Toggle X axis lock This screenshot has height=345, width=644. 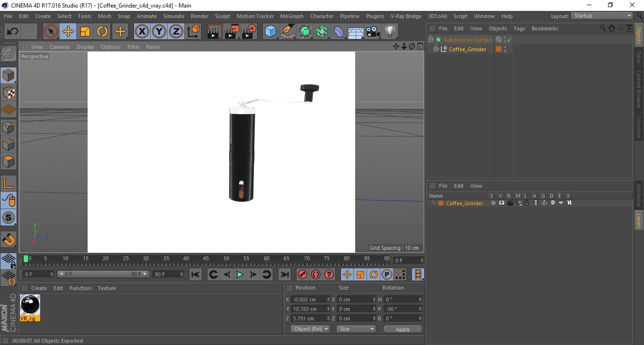click(x=142, y=32)
